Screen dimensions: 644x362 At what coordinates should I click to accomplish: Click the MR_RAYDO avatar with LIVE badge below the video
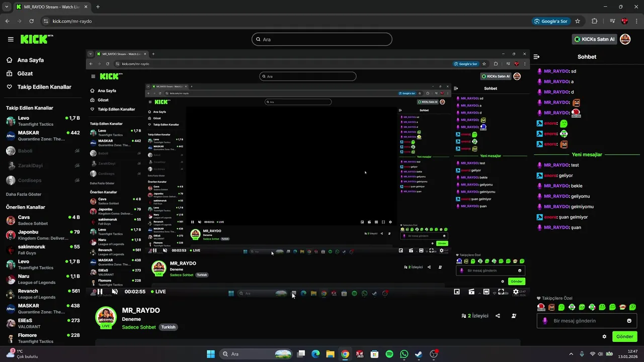[x=106, y=318]
